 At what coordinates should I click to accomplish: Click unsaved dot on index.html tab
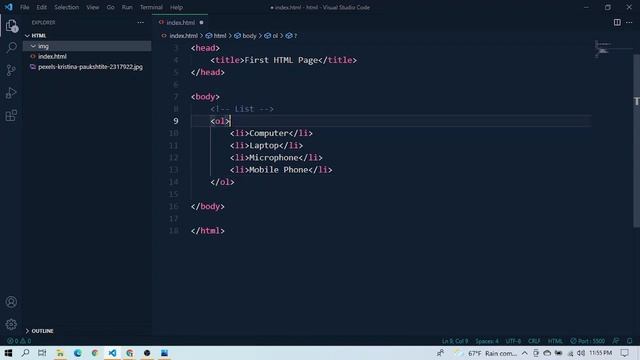(201, 22)
